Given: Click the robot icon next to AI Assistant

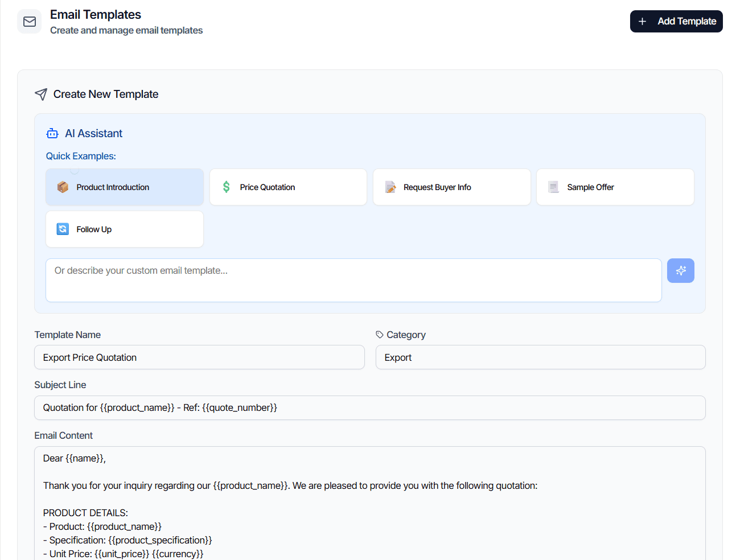Looking at the screenshot, I should [52, 133].
